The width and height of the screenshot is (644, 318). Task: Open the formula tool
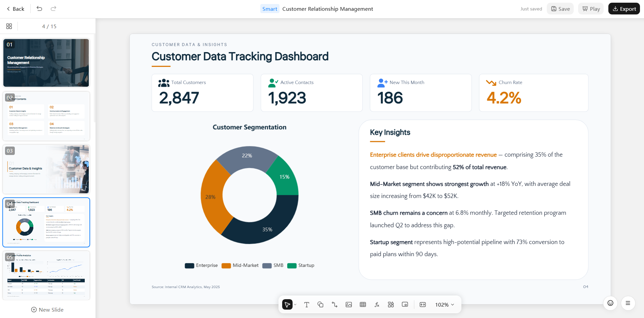[x=377, y=305]
